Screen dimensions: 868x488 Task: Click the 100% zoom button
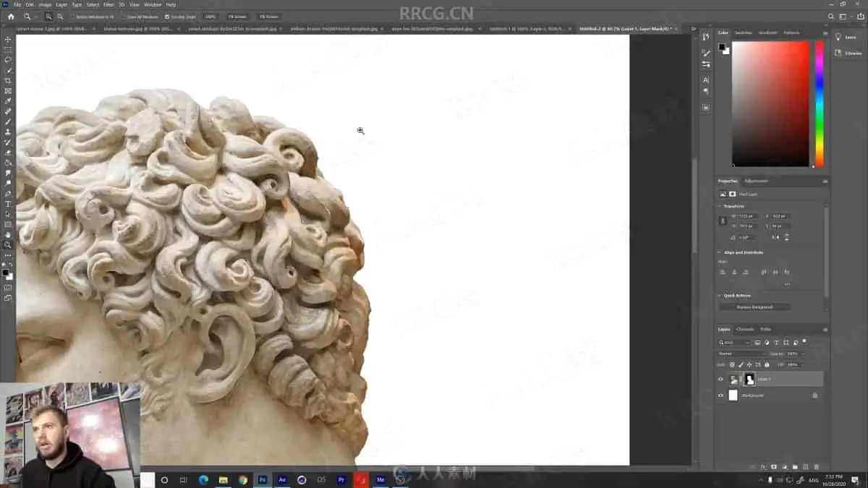pyautogui.click(x=210, y=16)
